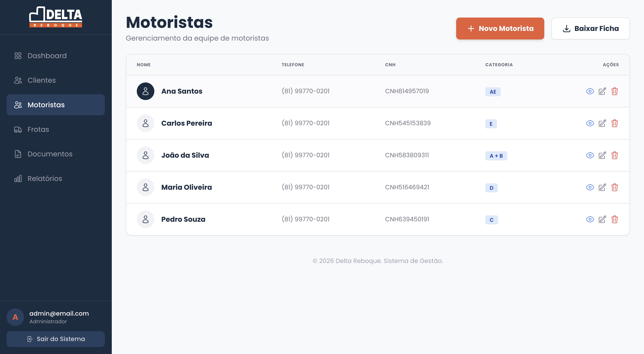
Task: Click the AE category badge for Ana Santos
Action: click(492, 92)
